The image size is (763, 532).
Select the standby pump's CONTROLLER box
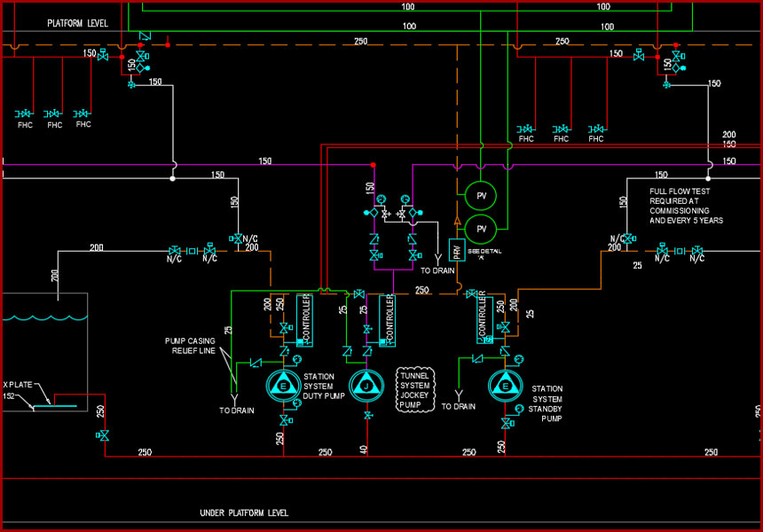[484, 319]
